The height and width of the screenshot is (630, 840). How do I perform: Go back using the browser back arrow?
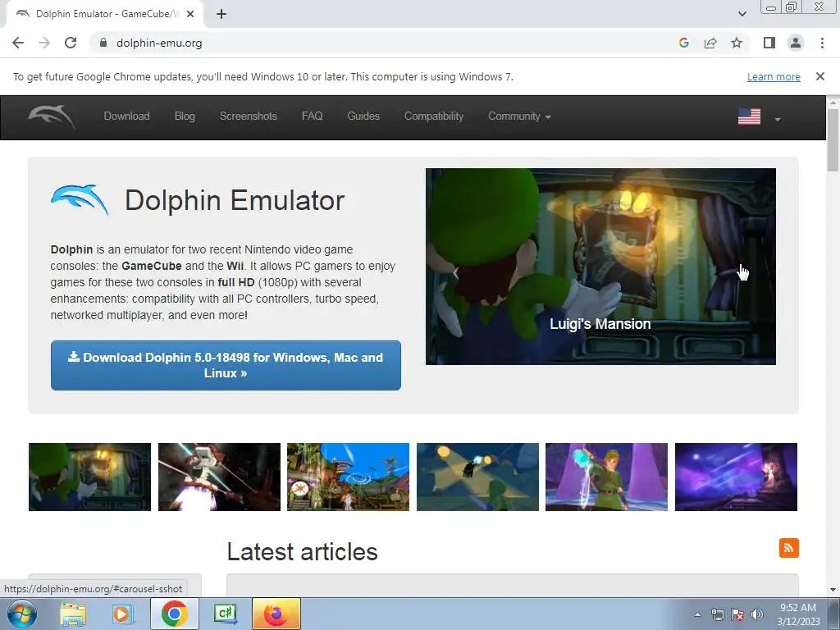[x=18, y=43]
